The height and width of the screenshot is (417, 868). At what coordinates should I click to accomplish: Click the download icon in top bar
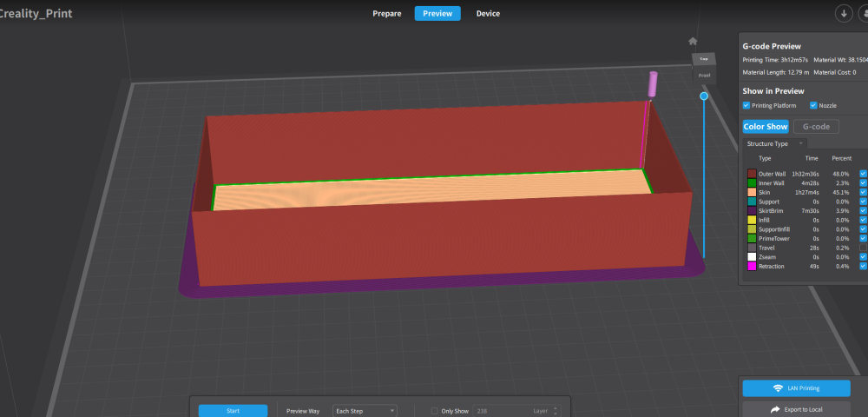click(844, 13)
